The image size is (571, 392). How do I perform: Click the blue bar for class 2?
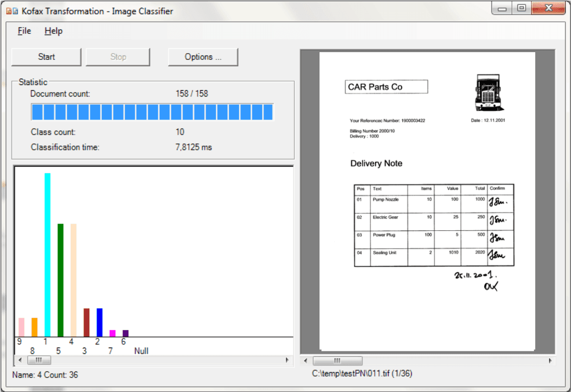click(x=99, y=322)
